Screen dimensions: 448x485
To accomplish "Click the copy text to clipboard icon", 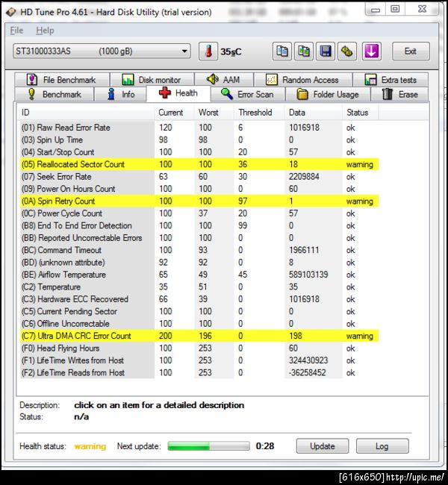I will pyautogui.click(x=282, y=51).
